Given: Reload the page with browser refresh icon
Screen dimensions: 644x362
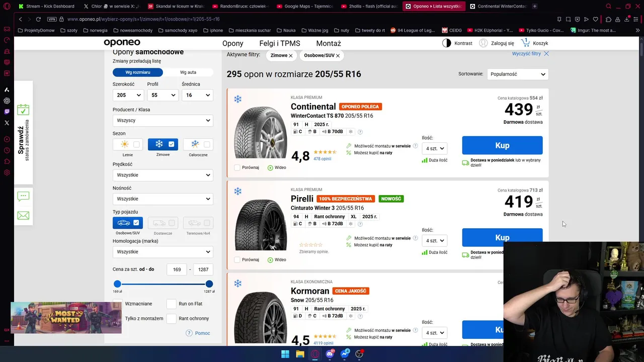Looking at the screenshot, I should [38, 19].
